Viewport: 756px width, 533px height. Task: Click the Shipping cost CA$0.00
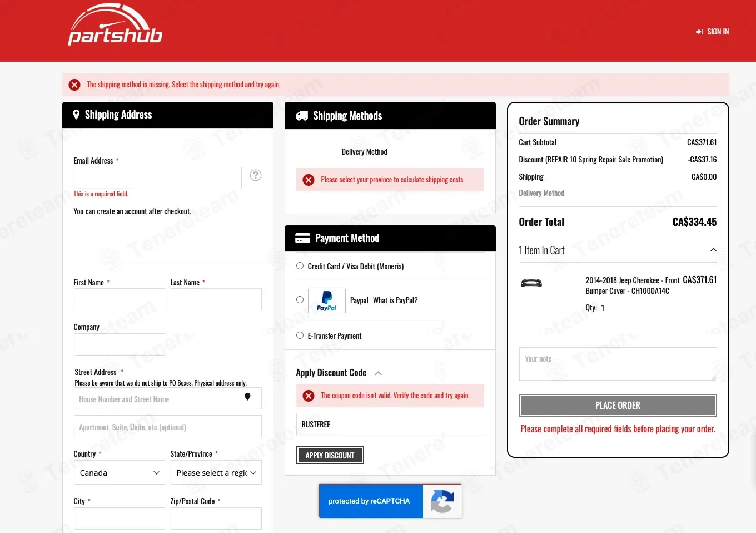(x=704, y=177)
